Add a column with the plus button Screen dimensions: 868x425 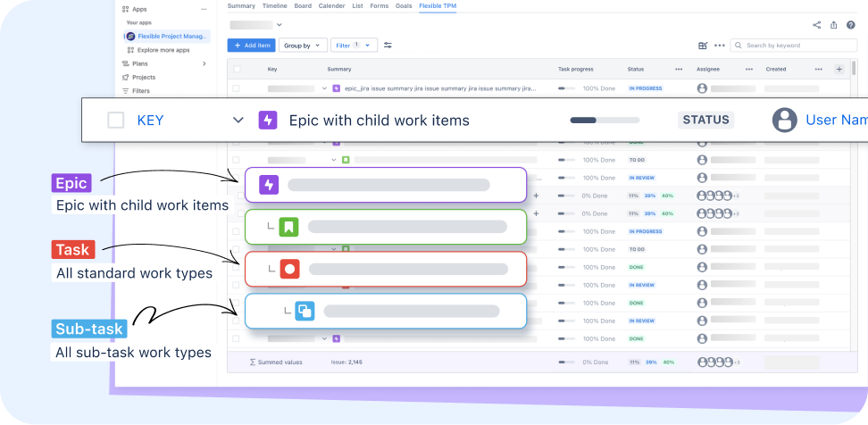point(839,69)
